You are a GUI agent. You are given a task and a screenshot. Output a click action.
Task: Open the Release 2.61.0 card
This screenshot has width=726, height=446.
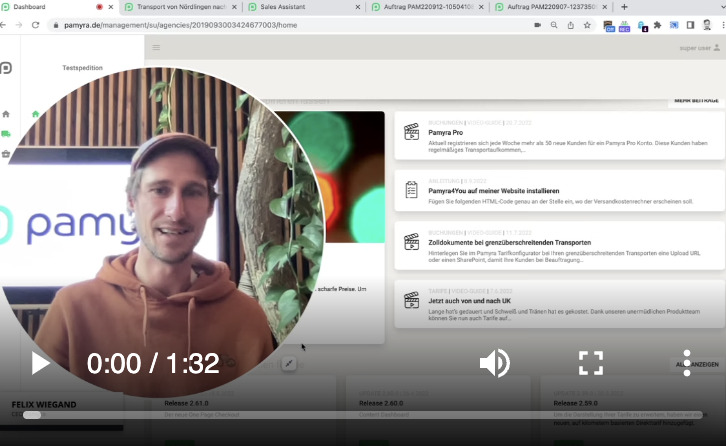(x=243, y=408)
